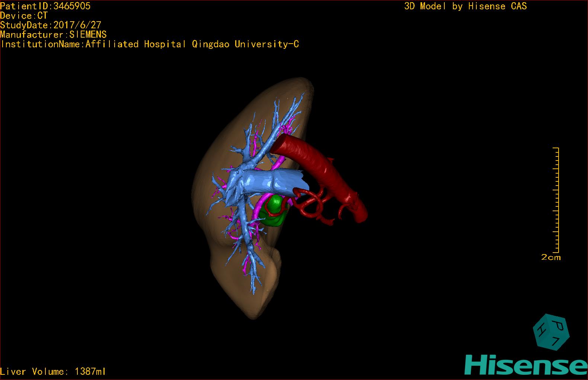588x380 pixels.
Task: Click the 2cm scale ruler
Action: pyautogui.click(x=556, y=200)
